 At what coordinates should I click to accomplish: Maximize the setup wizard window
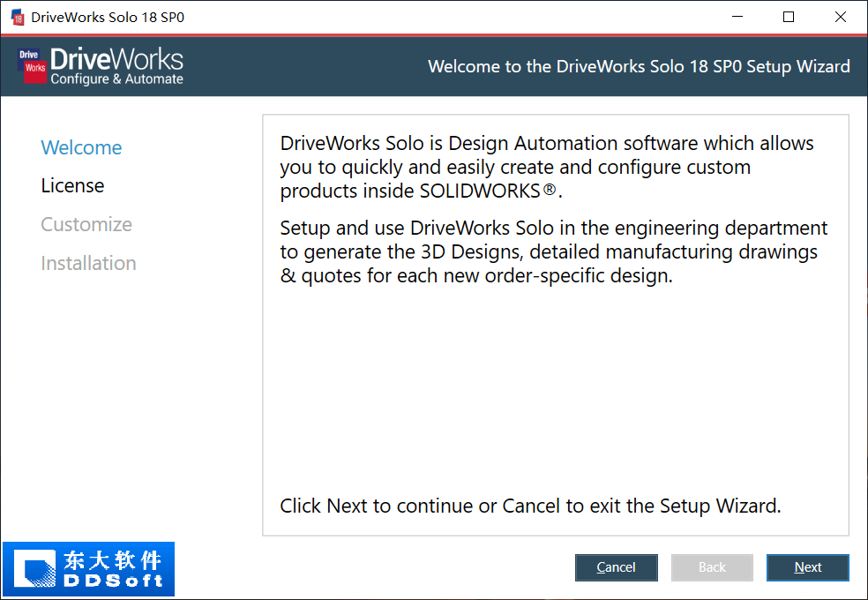click(x=789, y=17)
